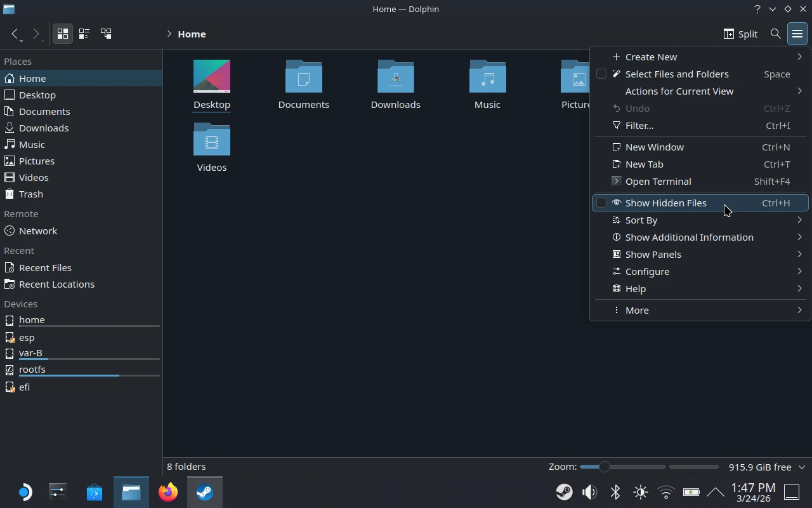
Task: Open the Trash in the Places sidebar
Action: tap(31, 194)
